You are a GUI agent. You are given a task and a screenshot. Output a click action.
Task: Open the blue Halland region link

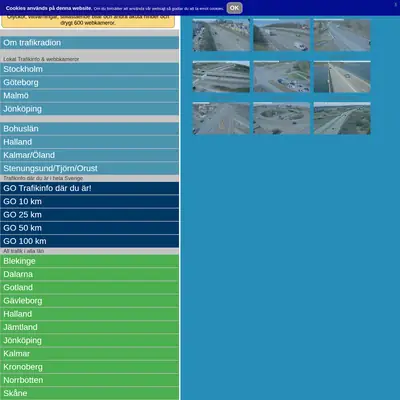coord(89,142)
